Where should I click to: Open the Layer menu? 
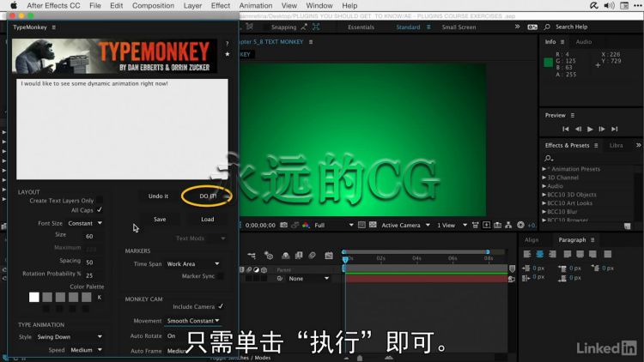(192, 5)
